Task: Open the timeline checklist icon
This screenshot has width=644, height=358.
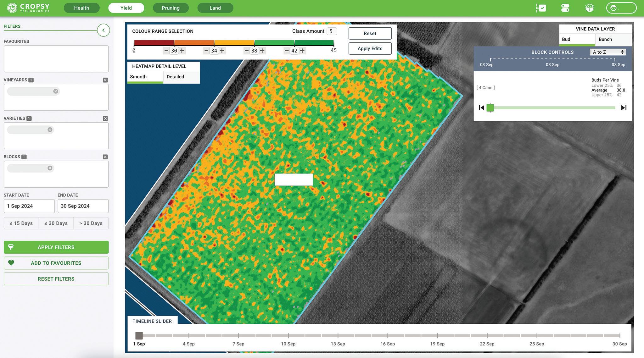Action: pos(541,8)
